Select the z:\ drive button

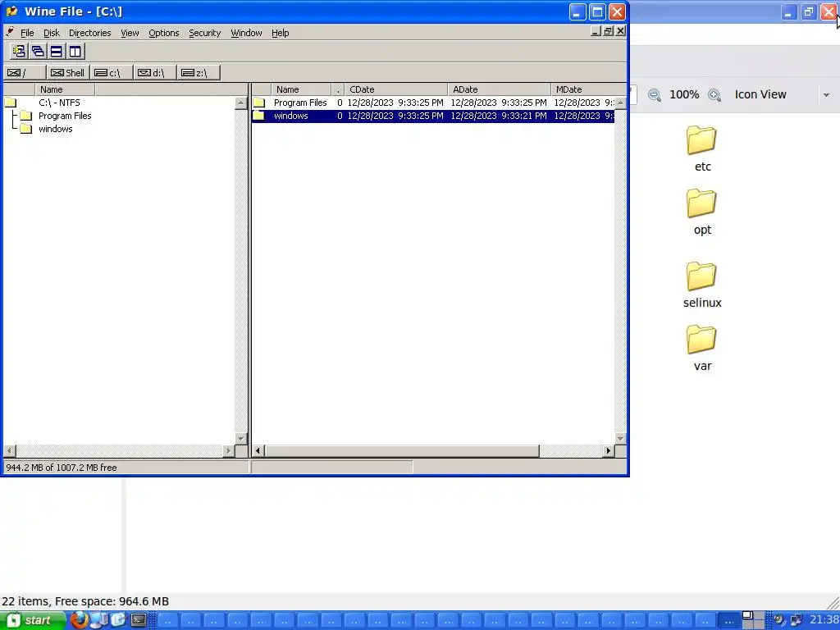tap(199, 73)
